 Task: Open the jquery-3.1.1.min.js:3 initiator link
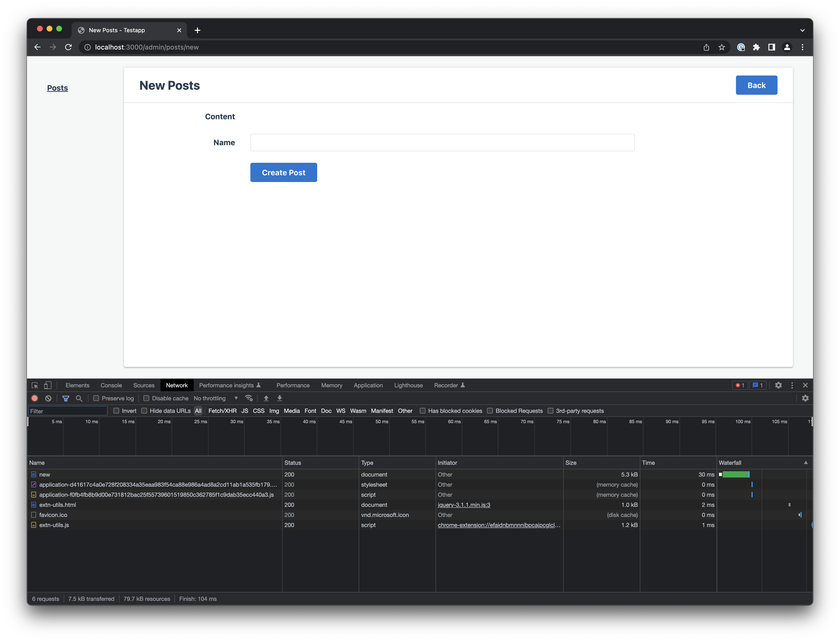click(x=464, y=504)
